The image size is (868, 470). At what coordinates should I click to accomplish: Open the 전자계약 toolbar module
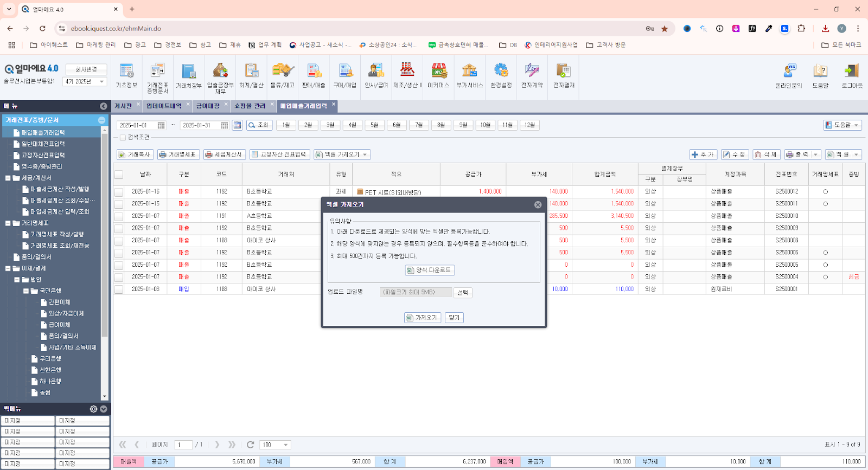coord(532,76)
